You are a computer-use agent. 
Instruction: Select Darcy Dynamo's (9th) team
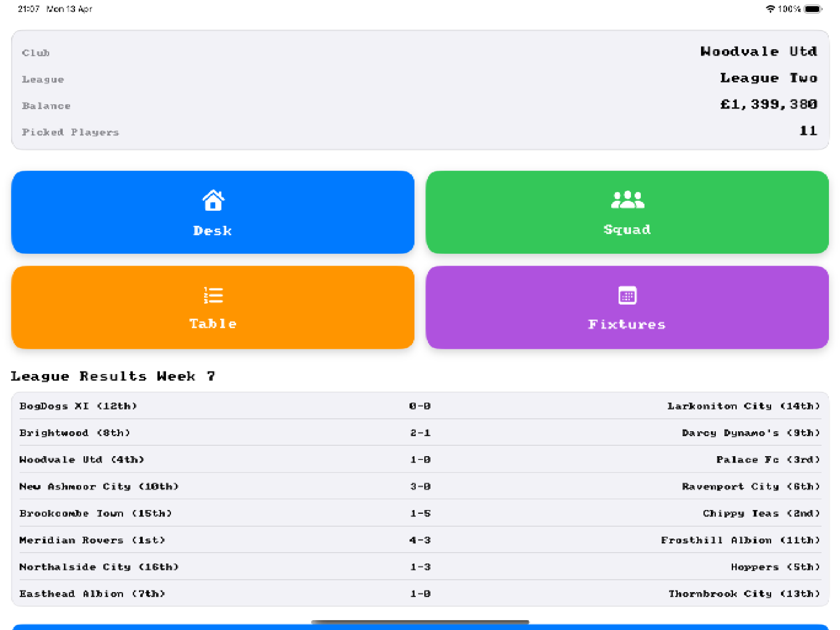[751, 433]
